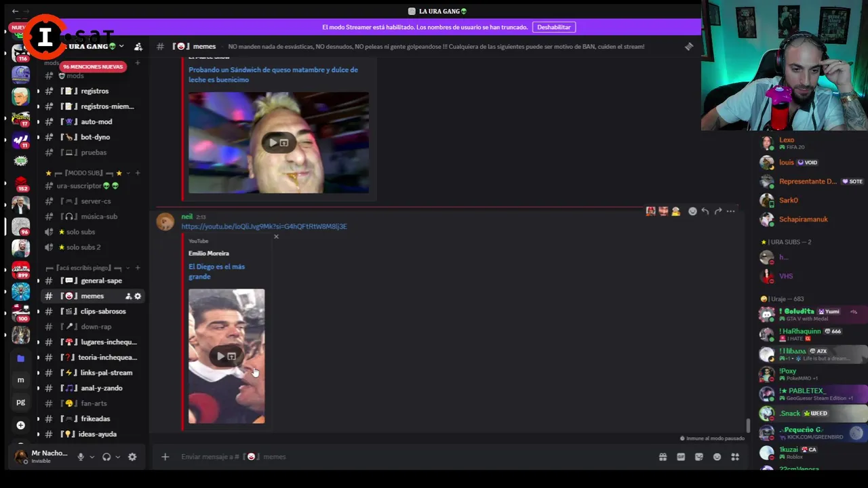Screen dimensions: 868x488
Task: Open the server with the 152 badge
Action: click(21, 183)
